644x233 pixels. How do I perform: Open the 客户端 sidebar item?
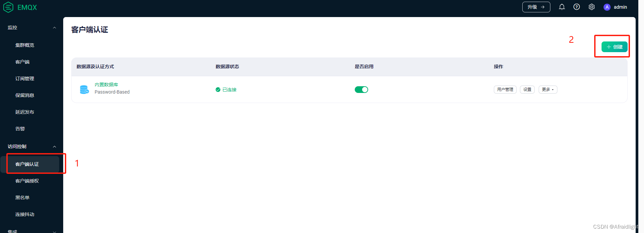(x=22, y=62)
